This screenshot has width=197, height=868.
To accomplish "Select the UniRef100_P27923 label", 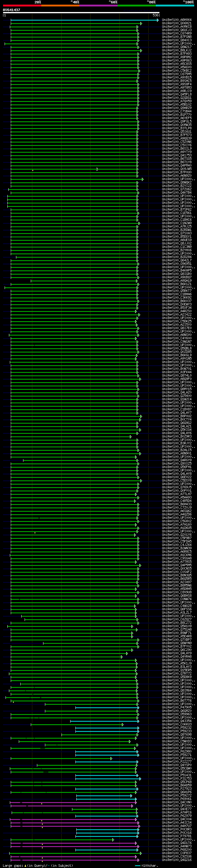I will tap(177, 789).
